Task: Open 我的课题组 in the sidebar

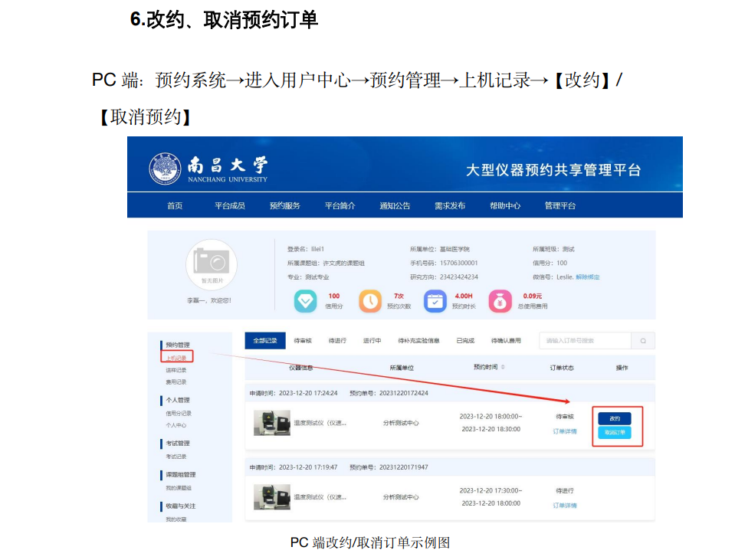Action: pos(179,488)
